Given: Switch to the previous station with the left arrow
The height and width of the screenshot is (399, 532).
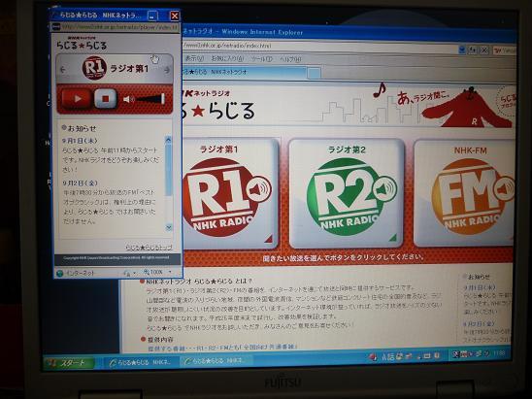Looking at the screenshot, I should coord(63,70).
